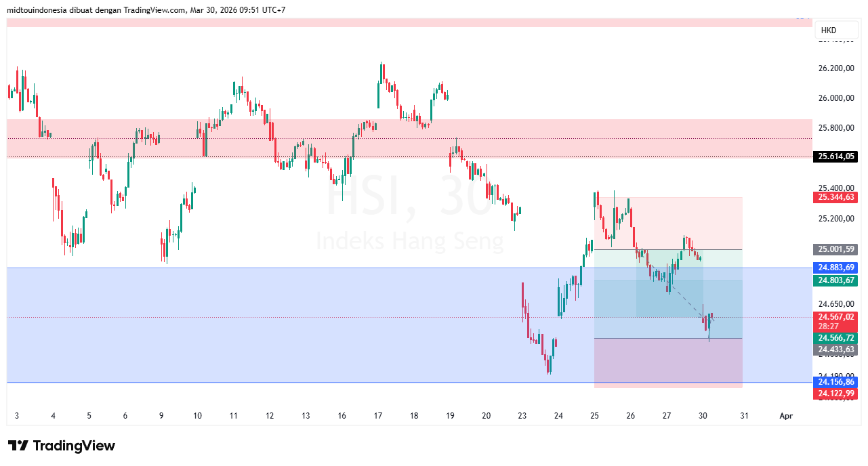The height and width of the screenshot is (466, 868).
Task: Click the gray 24.433,63 level label
Action: click(835, 349)
